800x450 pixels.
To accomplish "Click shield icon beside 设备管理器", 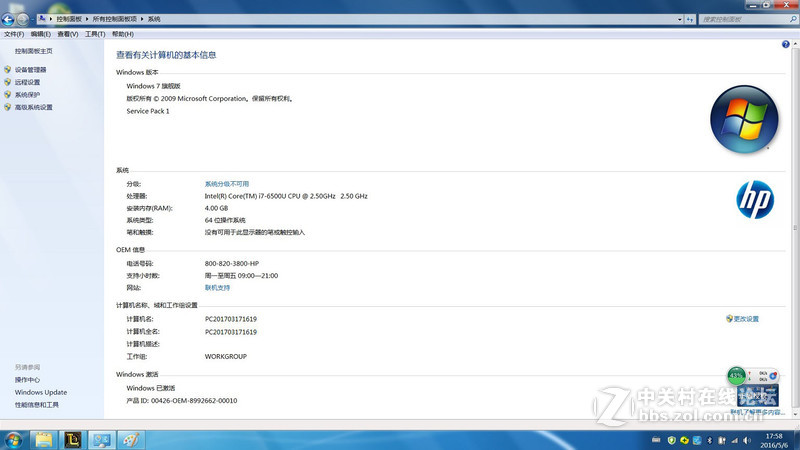I will click(x=7, y=69).
